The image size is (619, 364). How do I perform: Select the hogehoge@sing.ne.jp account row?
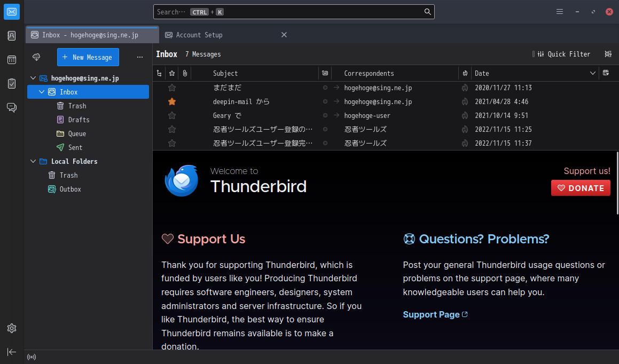(x=88, y=78)
